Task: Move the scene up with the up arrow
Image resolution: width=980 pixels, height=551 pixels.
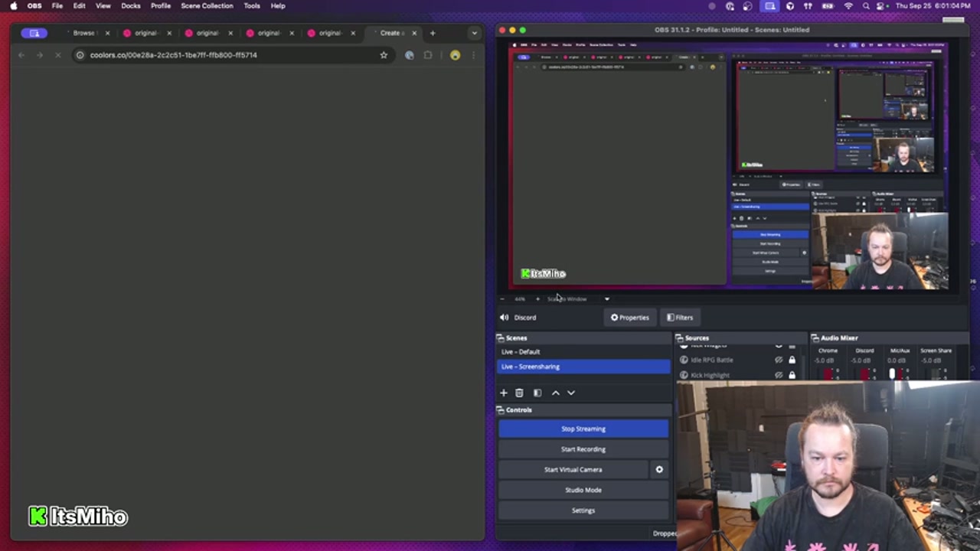Action: [x=556, y=393]
